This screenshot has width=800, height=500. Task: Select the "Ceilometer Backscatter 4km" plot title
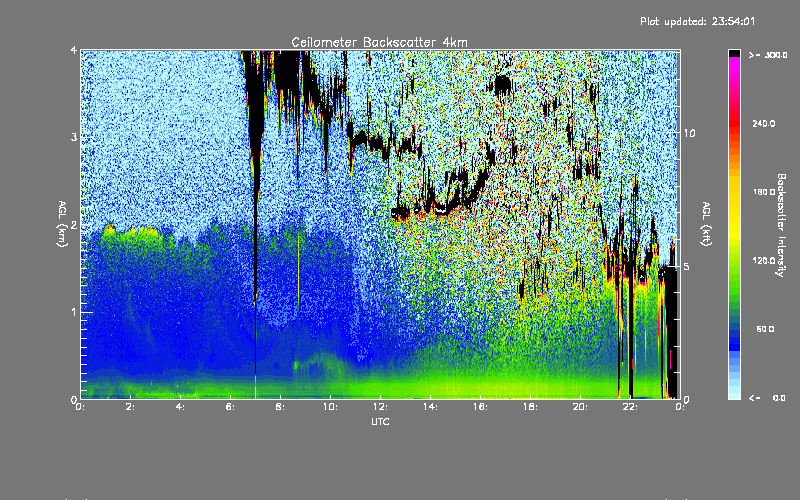[379, 42]
